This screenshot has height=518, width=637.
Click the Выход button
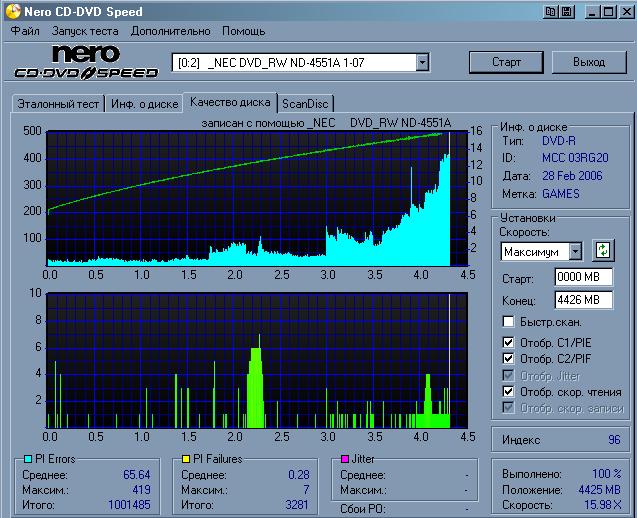[589, 62]
